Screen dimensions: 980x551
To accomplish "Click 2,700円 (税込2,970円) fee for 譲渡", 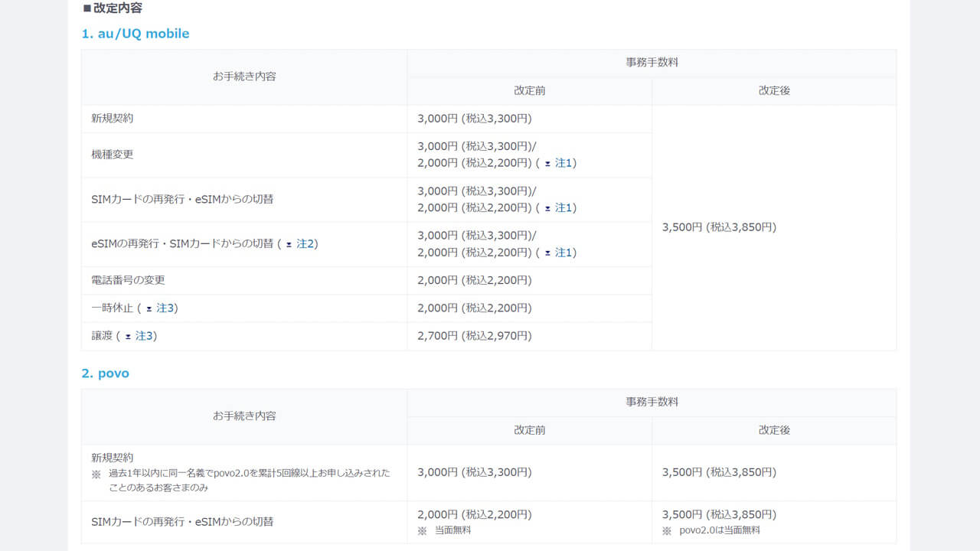I will [474, 336].
